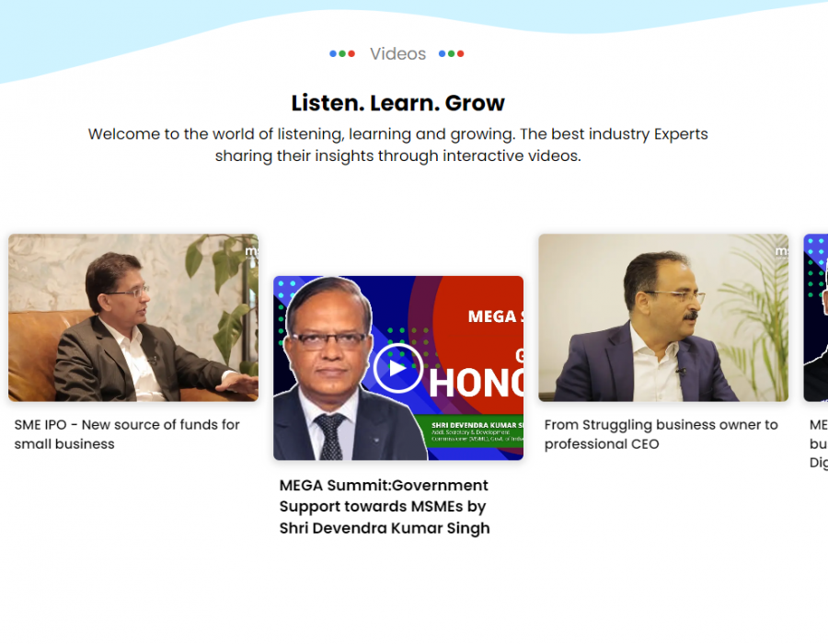Click the cut-off fourth video title at right edge
The width and height of the screenshot is (828, 644).
pos(819,444)
